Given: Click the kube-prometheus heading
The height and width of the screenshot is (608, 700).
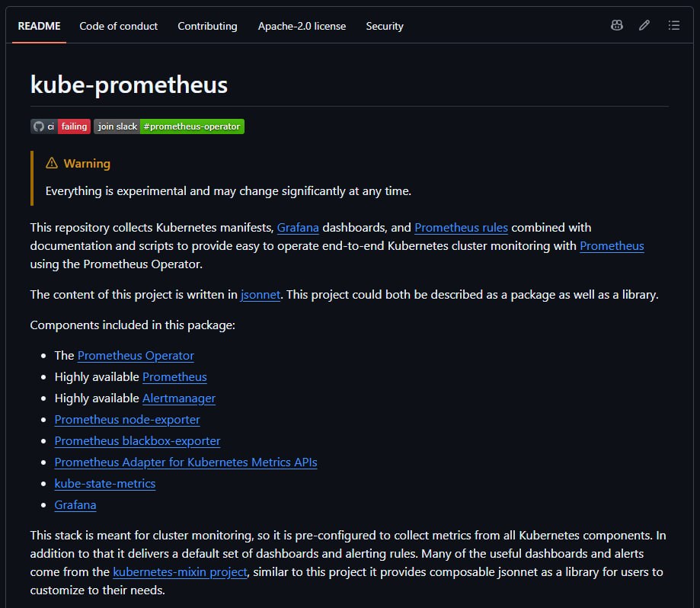Looking at the screenshot, I should [129, 85].
